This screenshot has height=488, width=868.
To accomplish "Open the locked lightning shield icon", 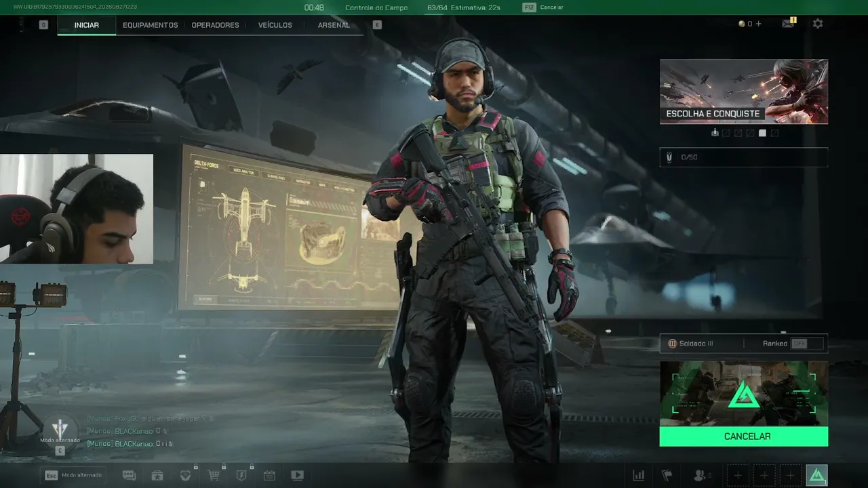I will coord(241,476).
